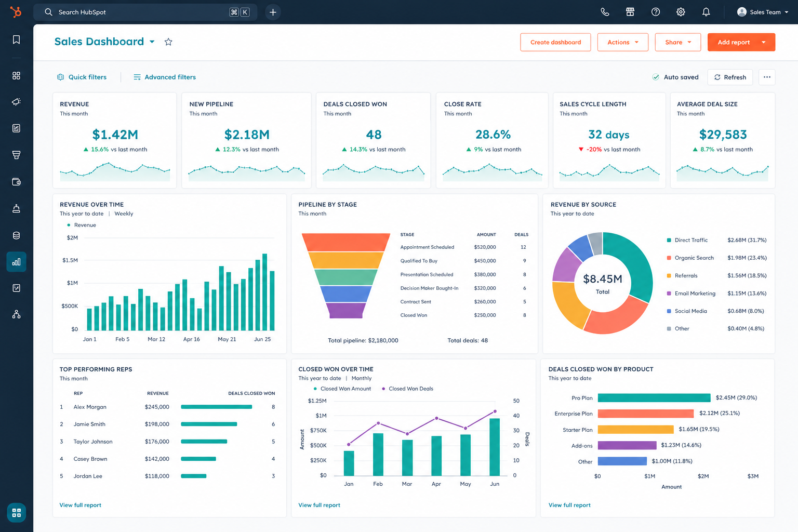Open the bottom apps grid button
Viewport: 798px width, 532px height.
point(16,513)
